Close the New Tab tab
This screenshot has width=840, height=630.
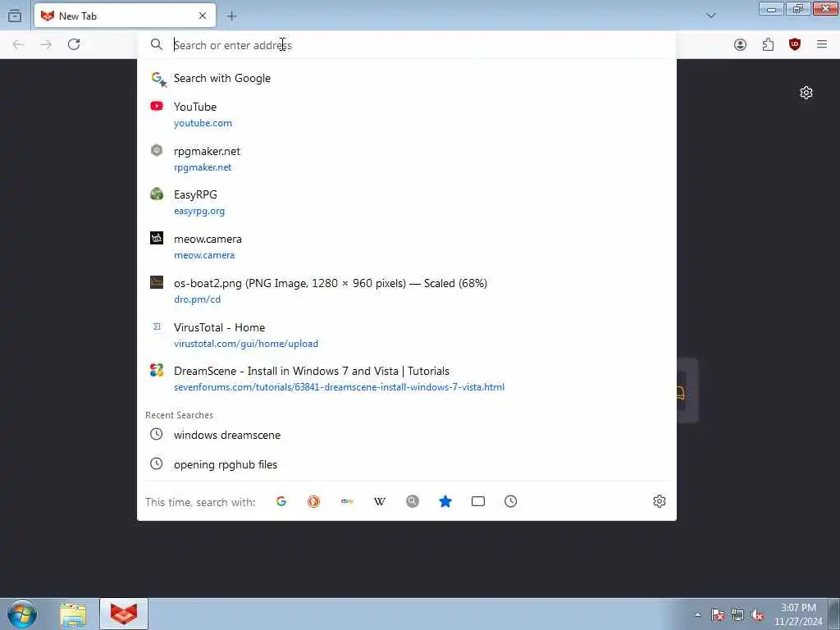point(203,16)
